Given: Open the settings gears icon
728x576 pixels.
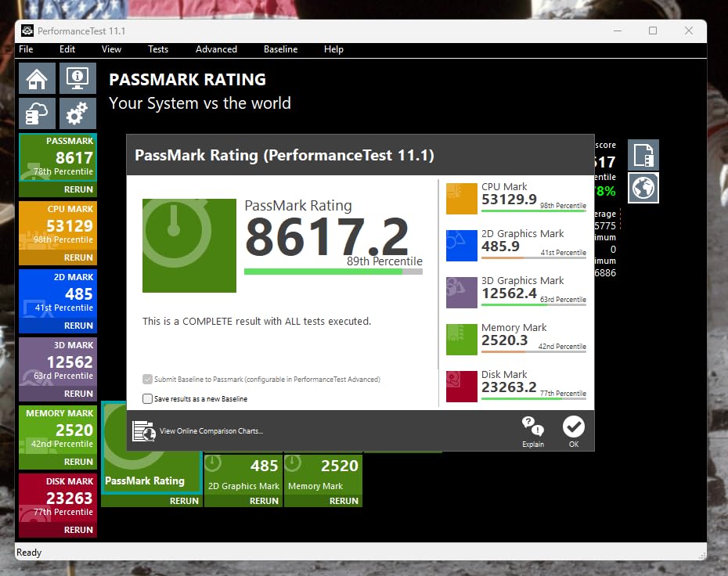Looking at the screenshot, I should point(77,113).
